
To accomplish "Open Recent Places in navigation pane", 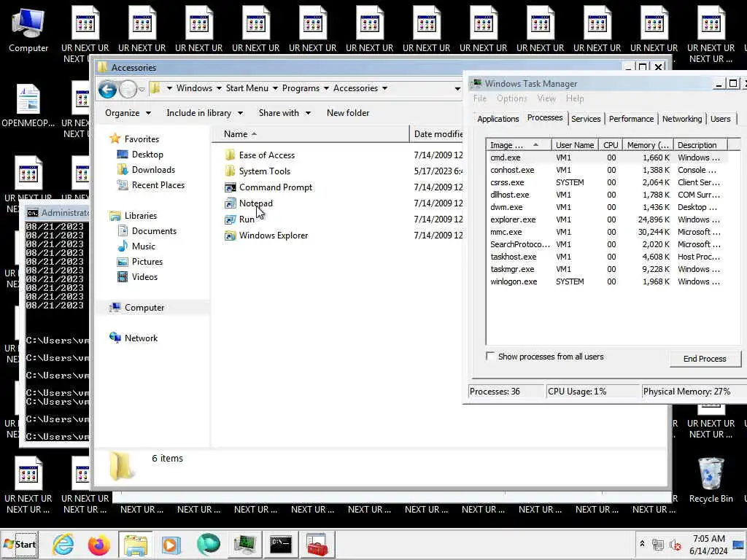I will pos(151,185).
